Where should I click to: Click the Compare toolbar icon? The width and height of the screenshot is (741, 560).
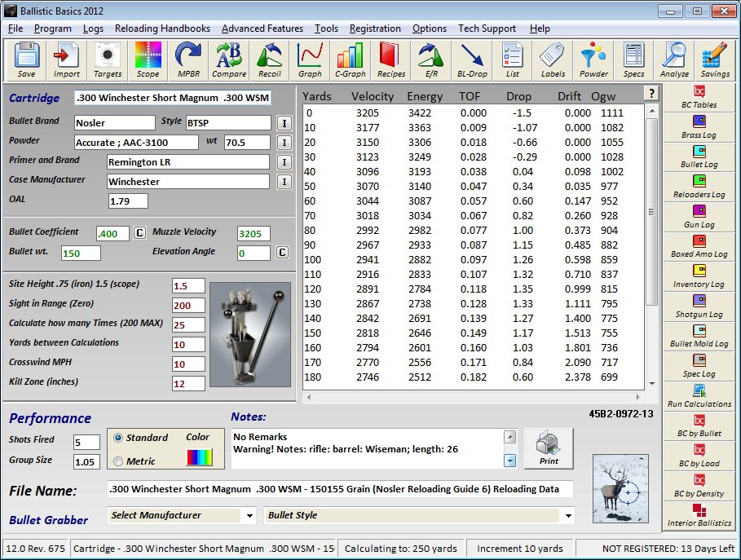(x=229, y=60)
